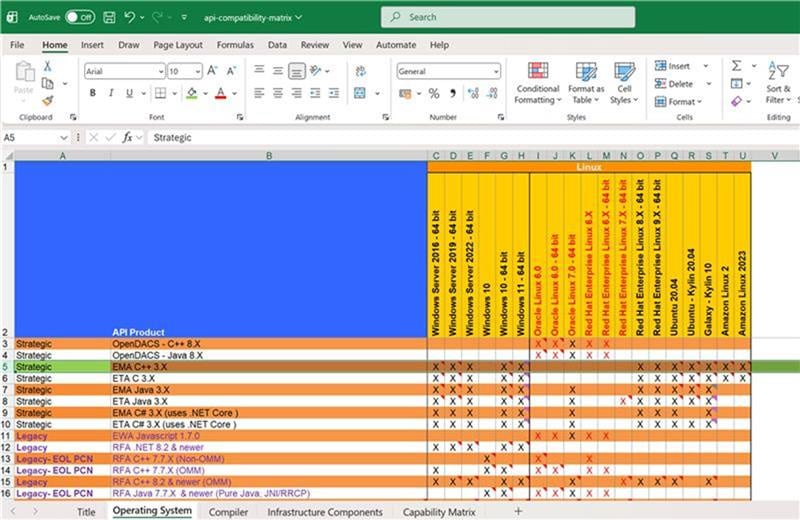Toggle Italic formatting
Image resolution: width=800 pixels, height=520 pixels.
(111, 93)
